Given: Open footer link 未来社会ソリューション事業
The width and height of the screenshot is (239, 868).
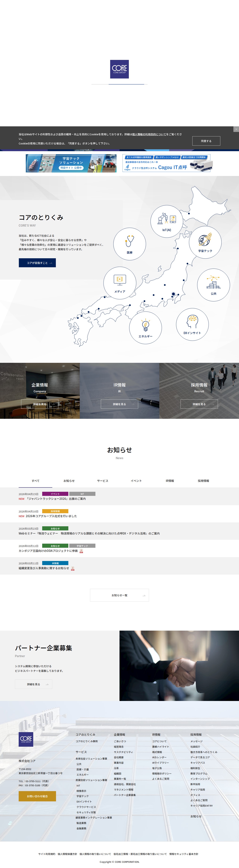Looking at the screenshot, I should point(91,758).
